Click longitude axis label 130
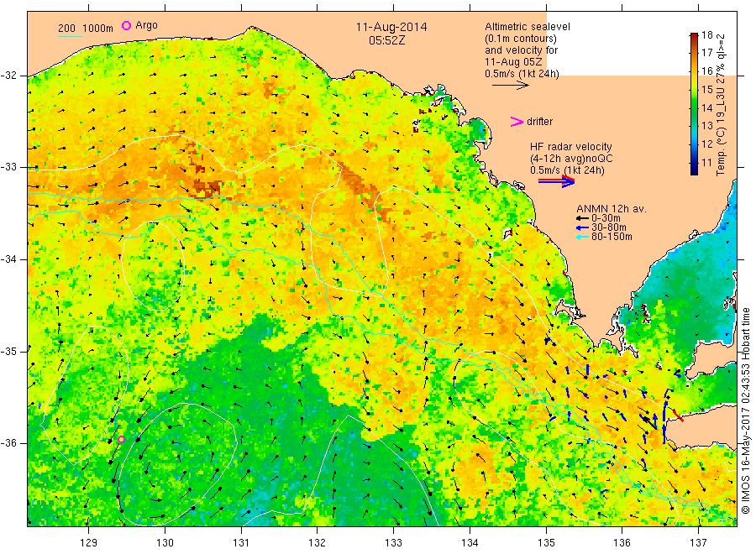 165,542
